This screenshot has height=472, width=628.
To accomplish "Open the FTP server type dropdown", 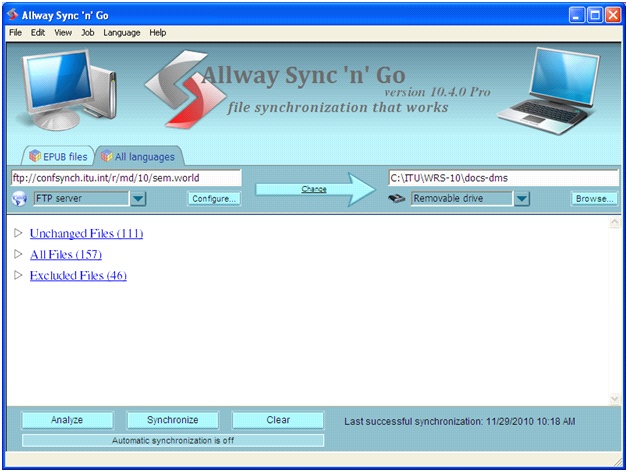I will [138, 198].
